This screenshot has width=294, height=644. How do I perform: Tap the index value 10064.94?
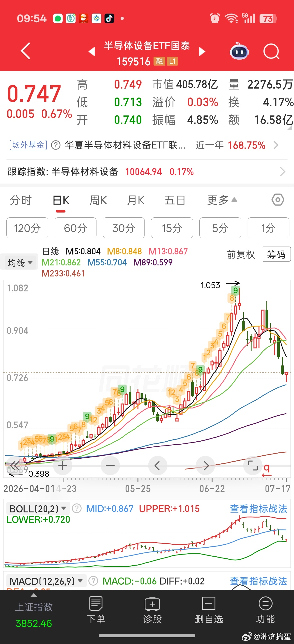point(144,172)
